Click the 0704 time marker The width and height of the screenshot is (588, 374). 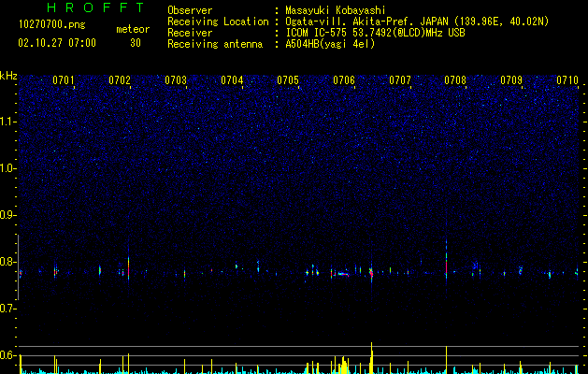[232, 80]
